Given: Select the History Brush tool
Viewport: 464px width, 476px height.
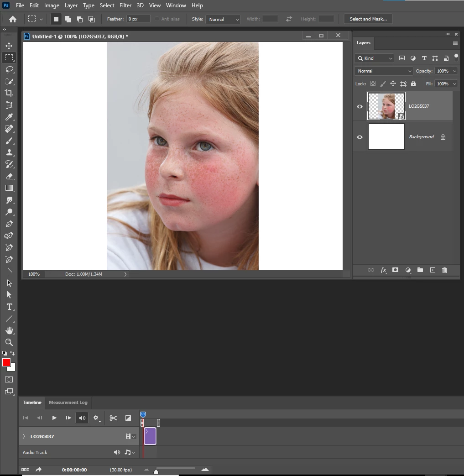Looking at the screenshot, I should click(9, 164).
